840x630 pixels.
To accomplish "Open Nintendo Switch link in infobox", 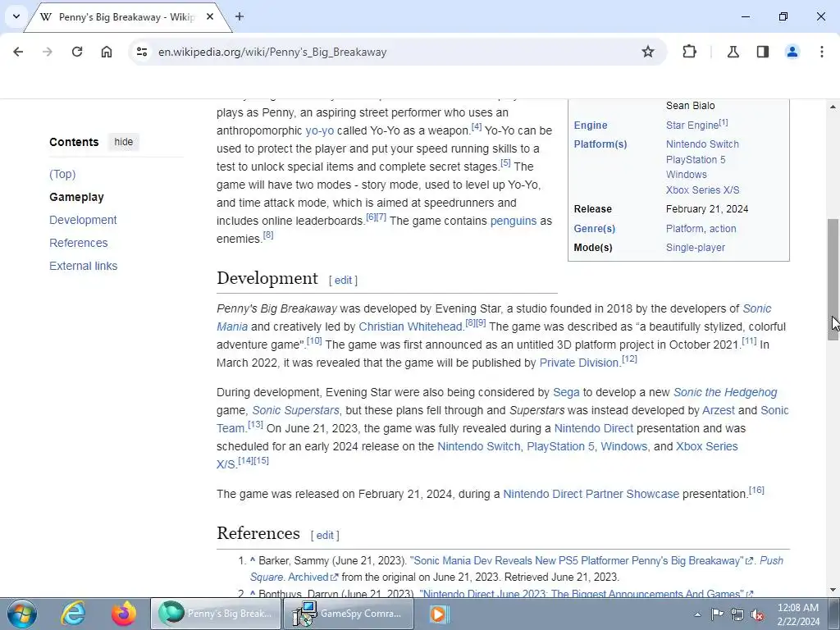I will pos(702,144).
